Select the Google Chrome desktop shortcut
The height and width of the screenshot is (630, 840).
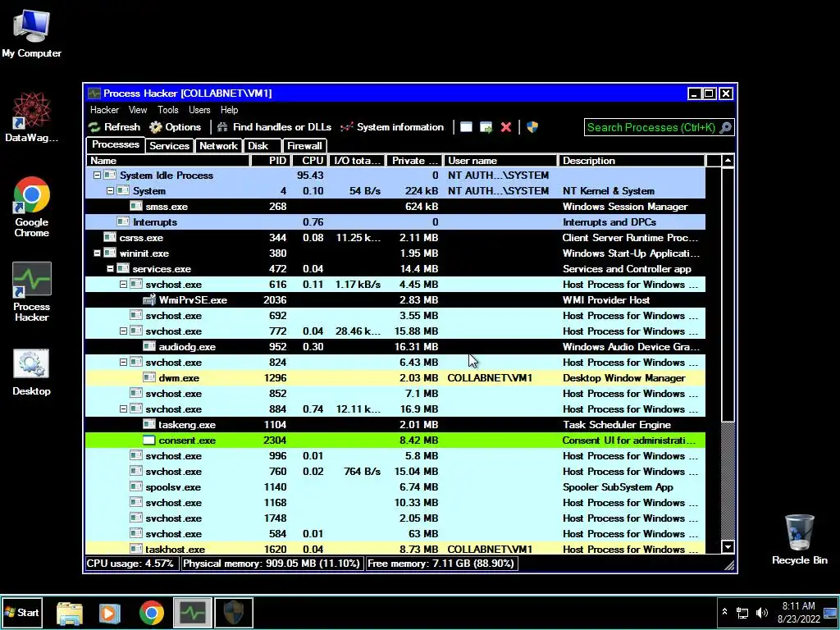(32, 207)
